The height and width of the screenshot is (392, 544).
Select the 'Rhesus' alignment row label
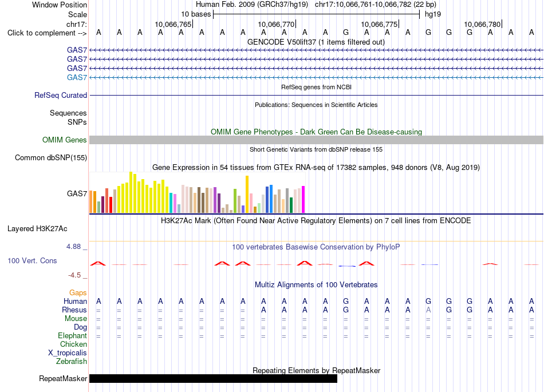(x=74, y=310)
